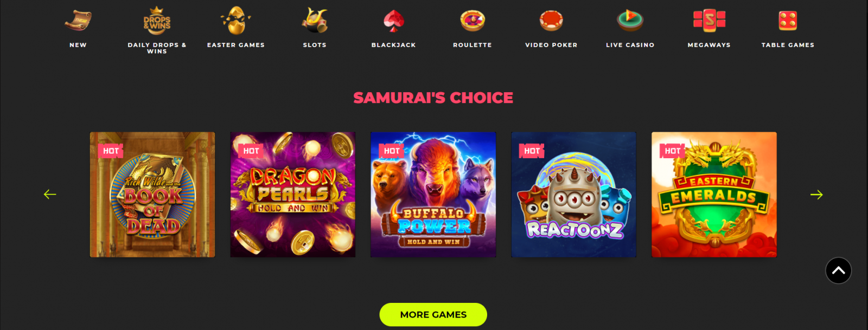This screenshot has height=330, width=868.
Task: Select the Live Casino icon
Action: (x=630, y=21)
